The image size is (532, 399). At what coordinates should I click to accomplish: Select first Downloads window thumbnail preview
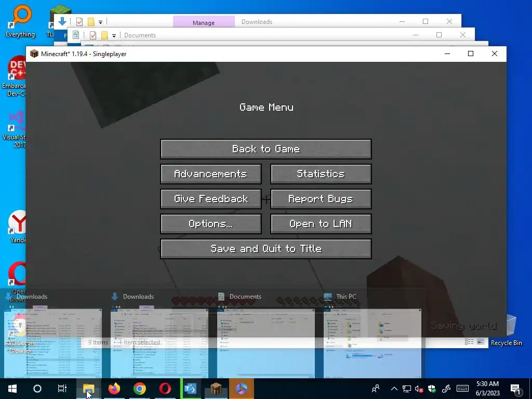coord(53,343)
